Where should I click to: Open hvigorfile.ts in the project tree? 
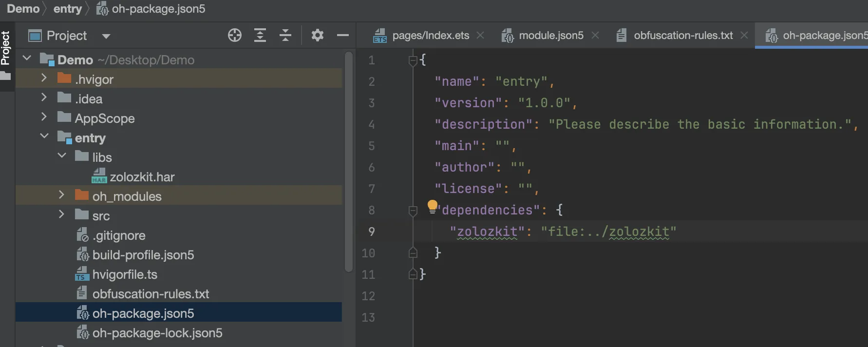[x=125, y=274]
